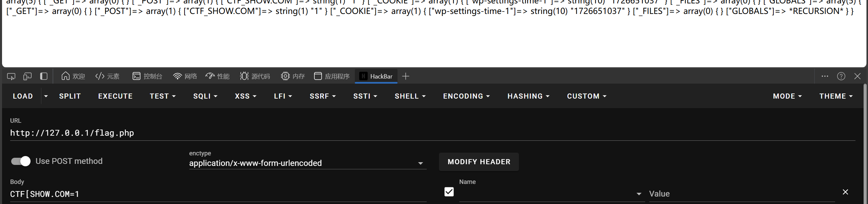Add a new DevTools tab with plus icon

pos(406,76)
